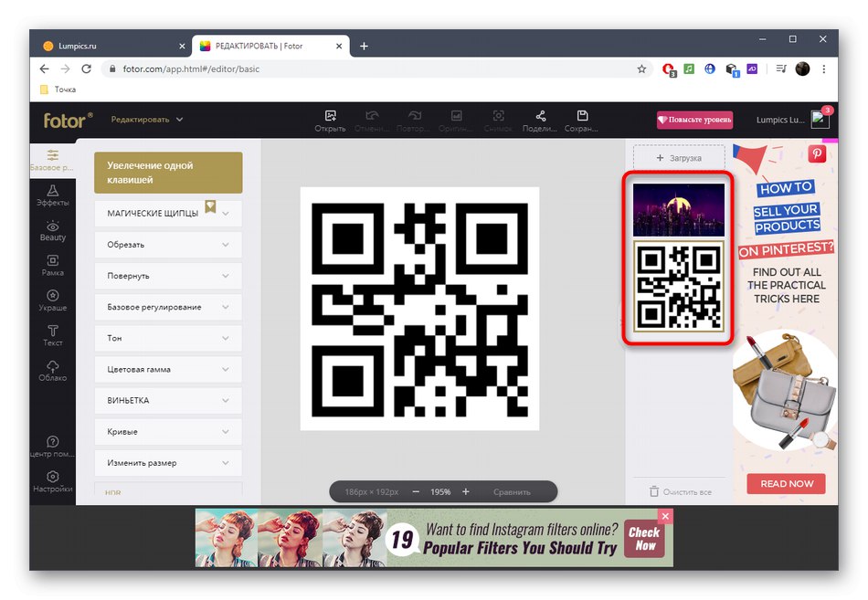Expand the Обрезать section
This screenshot has width=868, height=600.
pyautogui.click(x=168, y=244)
